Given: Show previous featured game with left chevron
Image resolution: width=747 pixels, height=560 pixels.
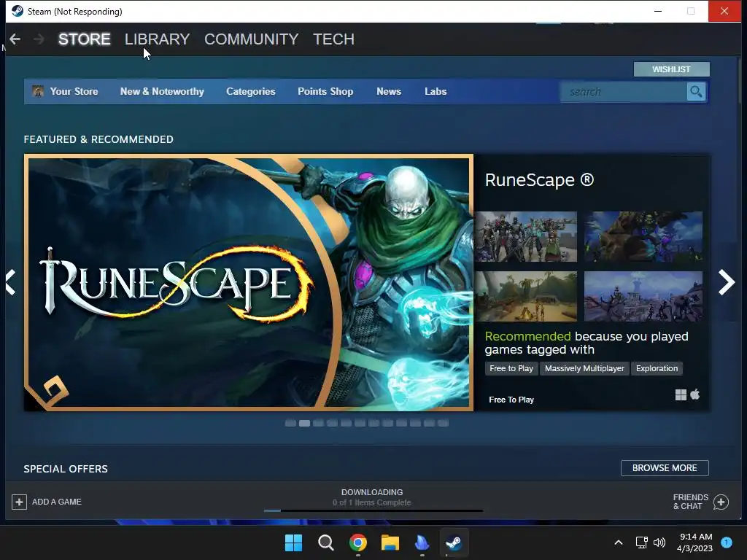Looking at the screenshot, I should pyautogui.click(x=11, y=282).
